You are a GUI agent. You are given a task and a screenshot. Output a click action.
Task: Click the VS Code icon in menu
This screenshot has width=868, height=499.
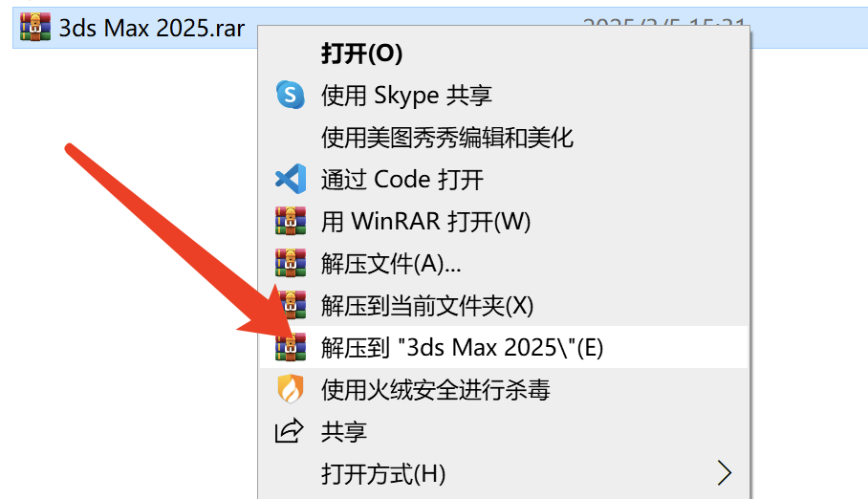291,179
